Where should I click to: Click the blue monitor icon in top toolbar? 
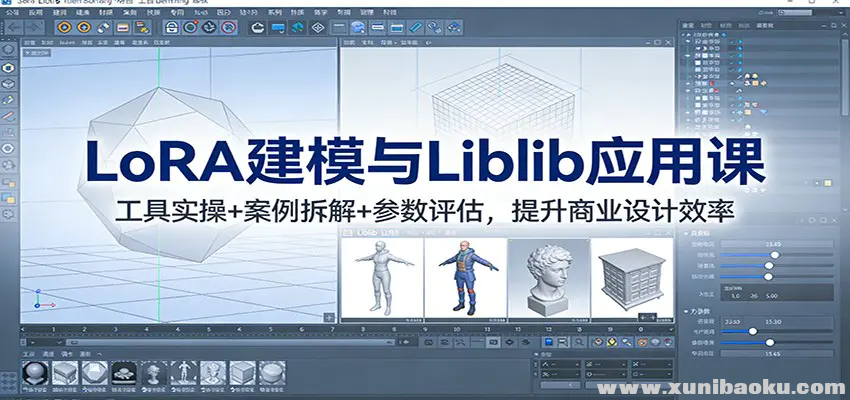277,27
